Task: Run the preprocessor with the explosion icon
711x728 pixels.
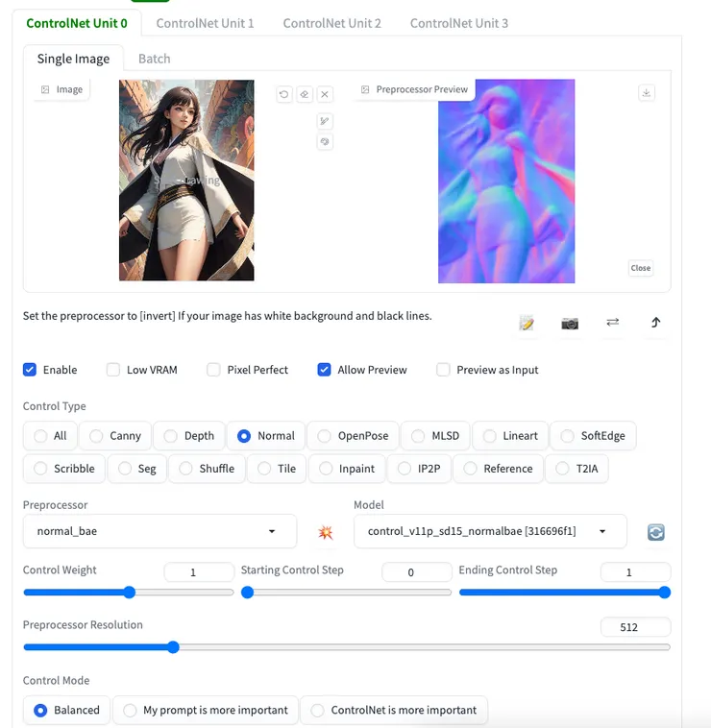Action: click(326, 532)
